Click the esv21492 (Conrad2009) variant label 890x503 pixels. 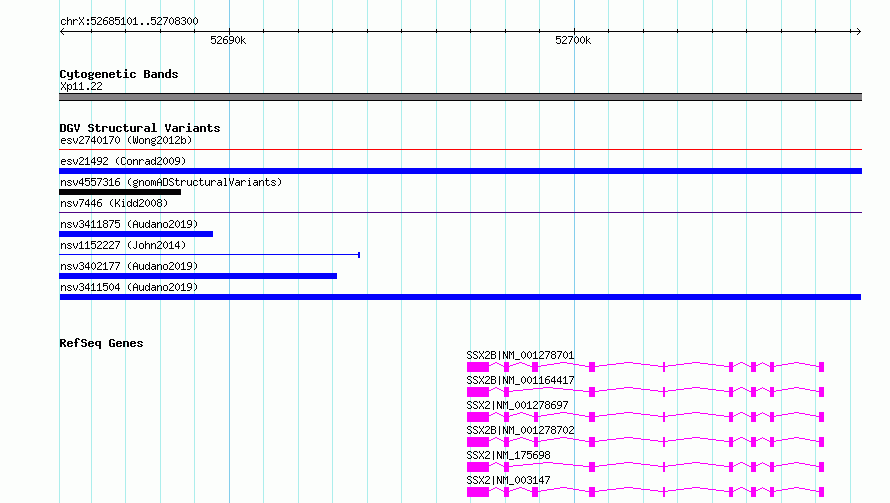[x=123, y=161]
